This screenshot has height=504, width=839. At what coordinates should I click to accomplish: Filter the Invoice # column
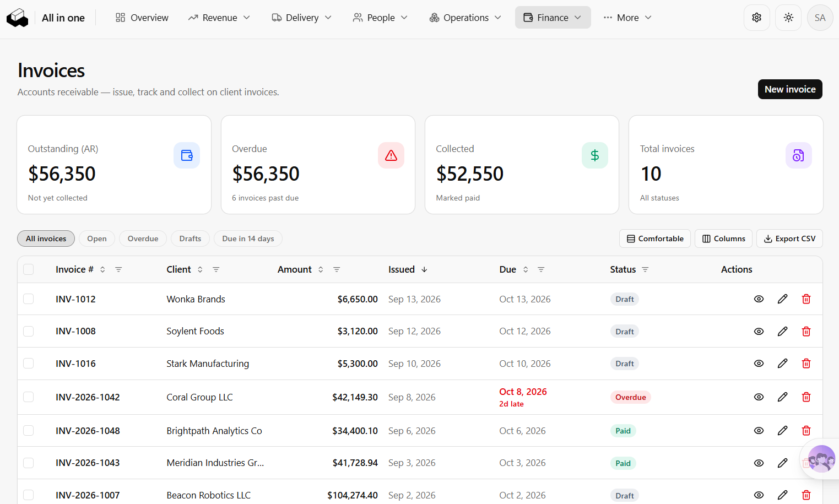point(118,269)
